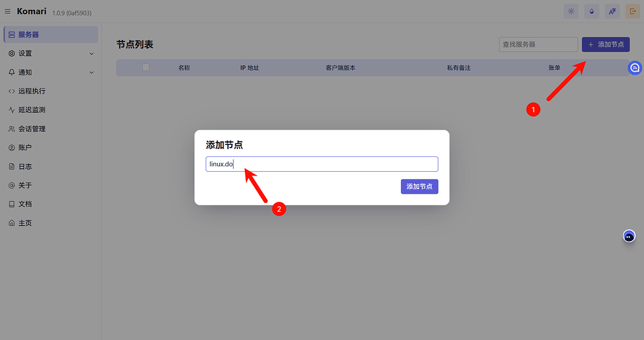This screenshot has height=340, width=644.
Task: Open the language translation icon
Action: coord(612,11)
